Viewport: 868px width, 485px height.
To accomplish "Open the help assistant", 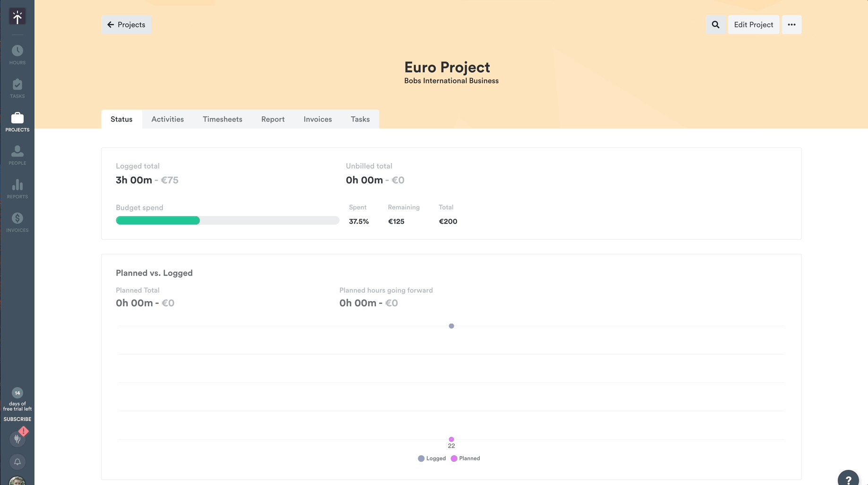I will pyautogui.click(x=849, y=478).
